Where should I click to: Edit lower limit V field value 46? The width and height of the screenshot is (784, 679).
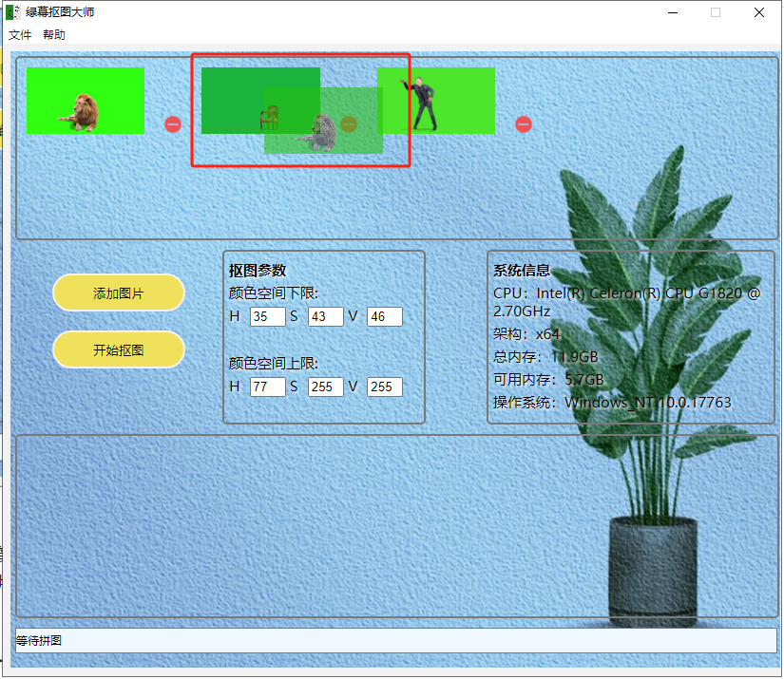[x=385, y=316]
